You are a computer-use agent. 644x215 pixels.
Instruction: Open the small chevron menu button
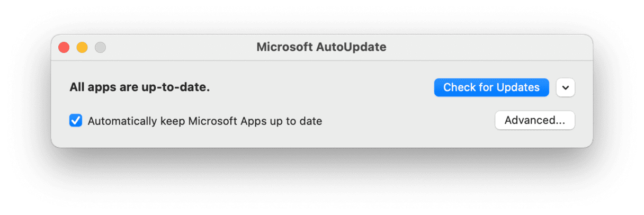566,88
